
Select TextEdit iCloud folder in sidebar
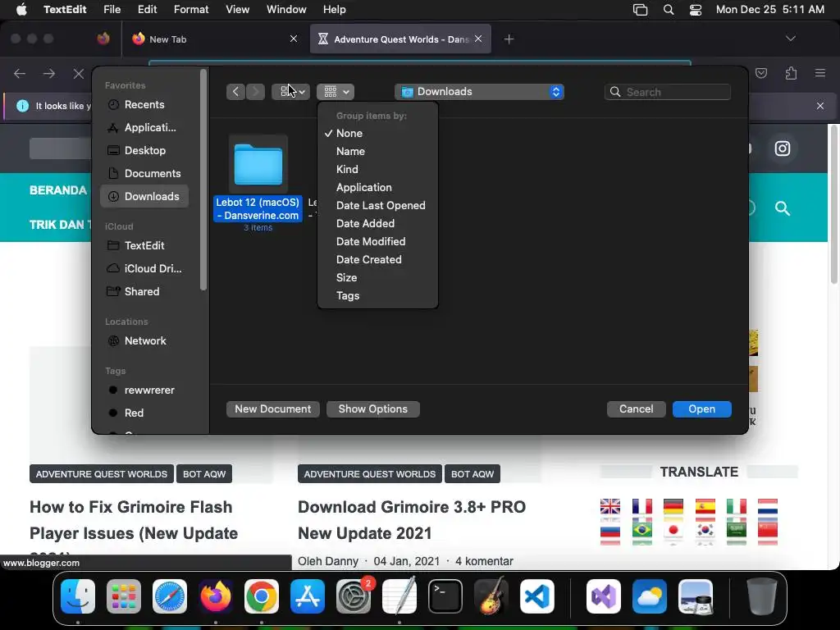(144, 245)
